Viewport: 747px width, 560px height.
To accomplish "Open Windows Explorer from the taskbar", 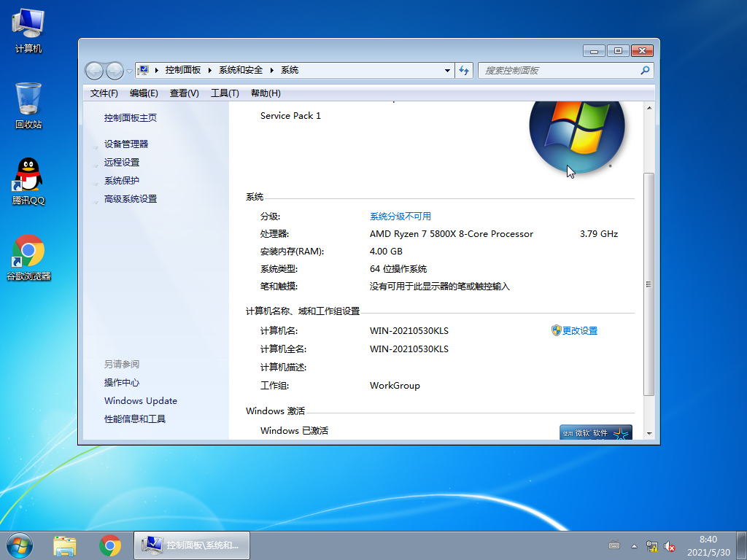I will 65,545.
